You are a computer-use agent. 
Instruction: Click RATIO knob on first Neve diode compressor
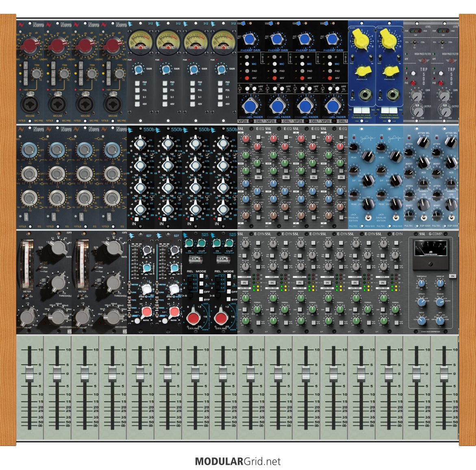click(58, 247)
